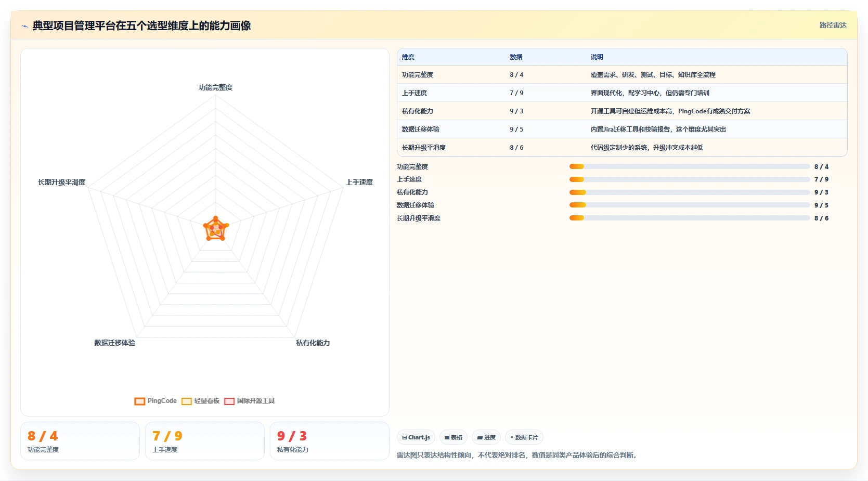Click the 说明 table column header
868x481 pixels.
point(597,57)
